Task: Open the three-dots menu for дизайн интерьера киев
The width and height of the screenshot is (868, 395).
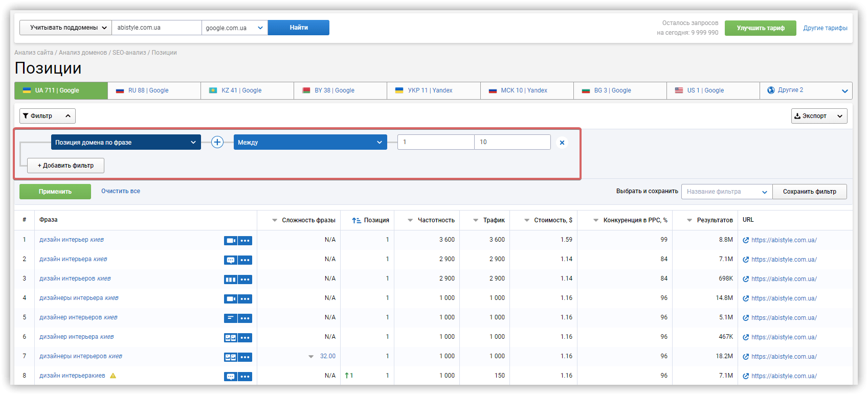Action: pos(245,260)
